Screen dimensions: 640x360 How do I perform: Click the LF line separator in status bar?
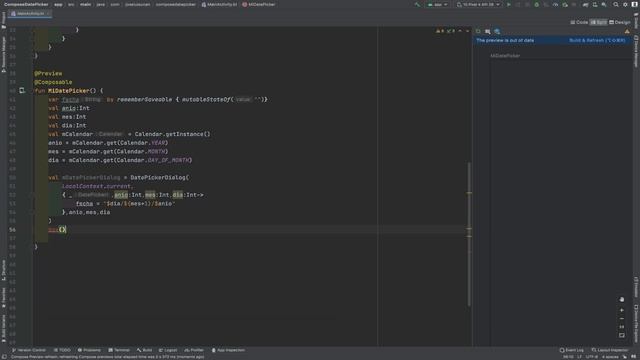[579, 357]
